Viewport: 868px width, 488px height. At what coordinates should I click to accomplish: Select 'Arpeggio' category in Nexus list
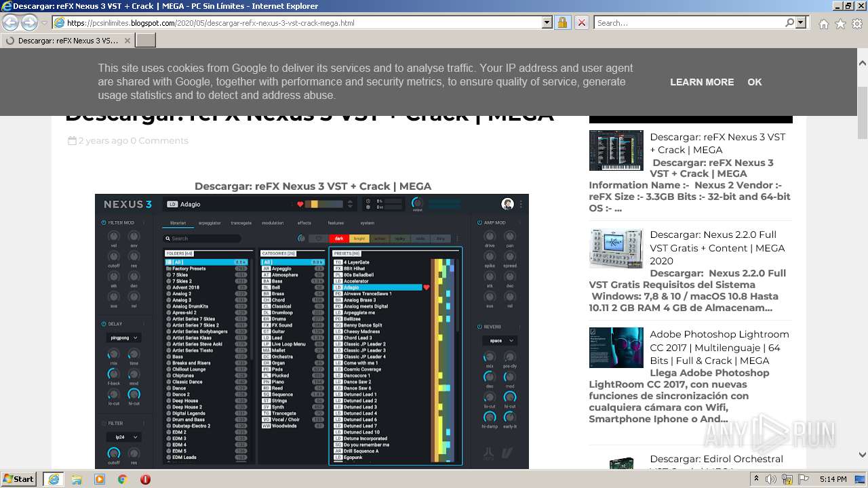(x=293, y=269)
